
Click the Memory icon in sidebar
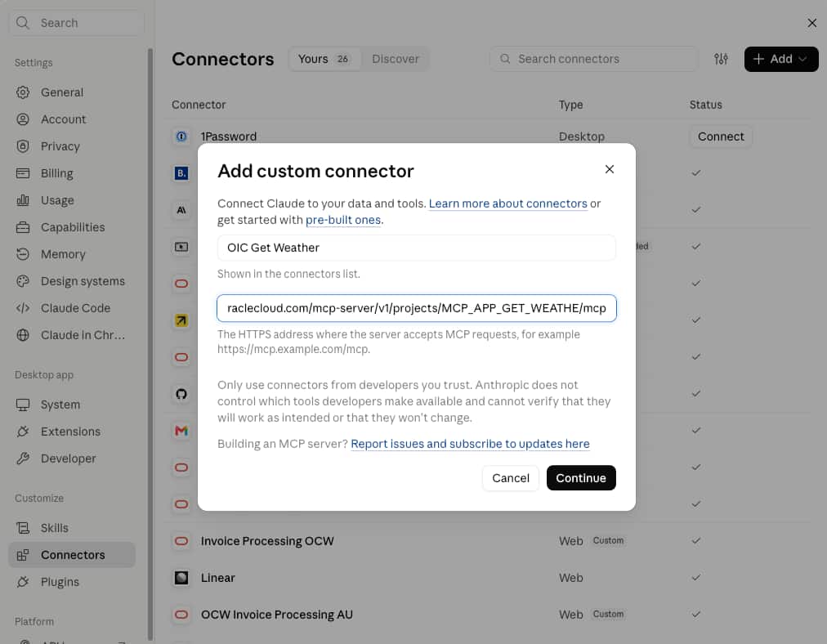pyautogui.click(x=23, y=254)
